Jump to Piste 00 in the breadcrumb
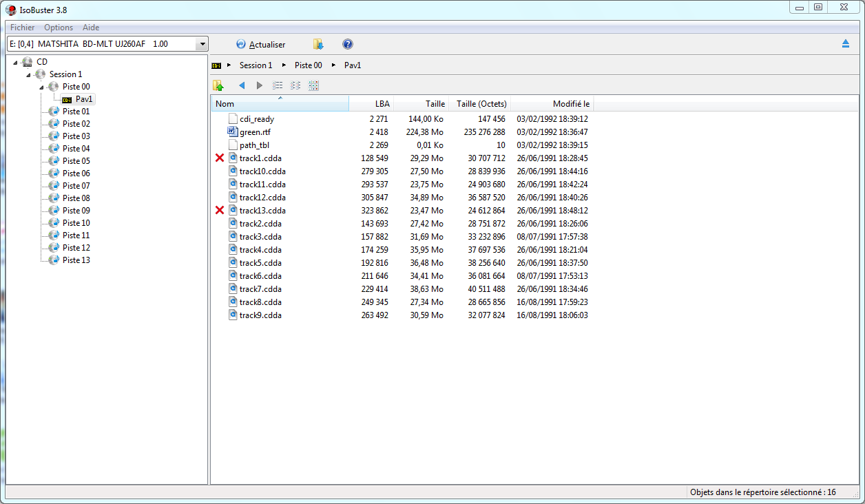 point(309,65)
